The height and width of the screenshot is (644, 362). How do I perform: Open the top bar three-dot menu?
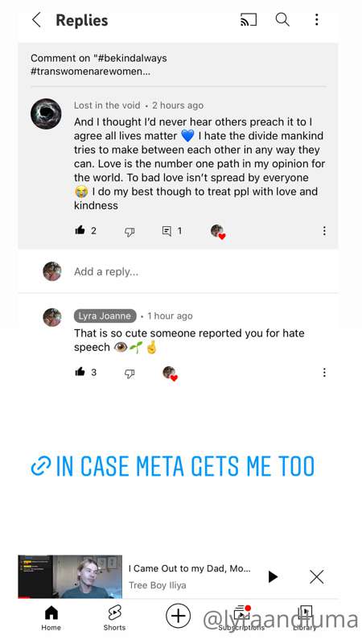coord(316,19)
